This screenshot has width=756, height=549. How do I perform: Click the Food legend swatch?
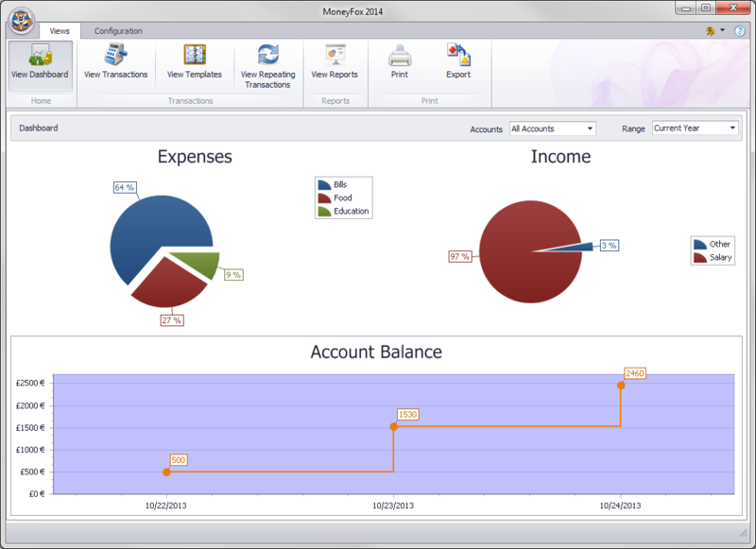point(324,198)
